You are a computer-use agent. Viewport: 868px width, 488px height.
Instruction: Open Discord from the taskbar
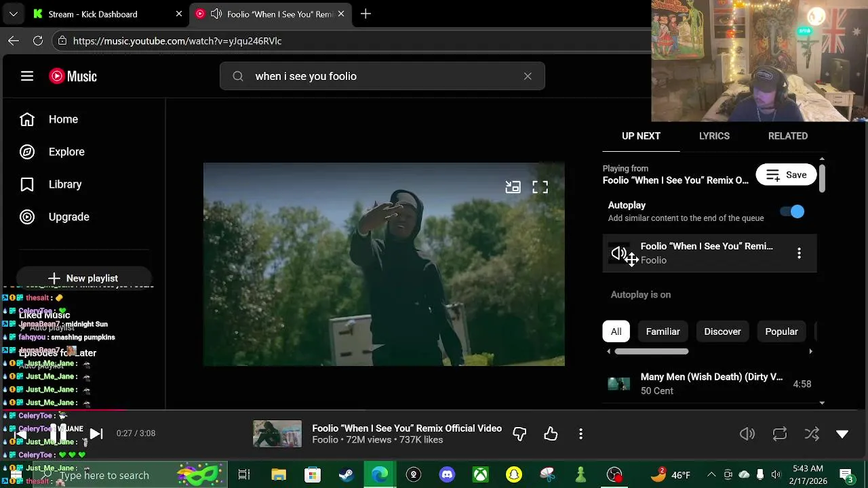pos(447,474)
